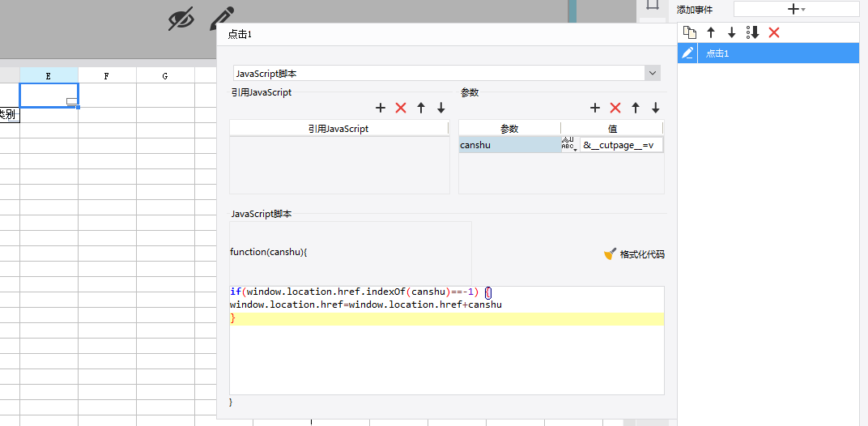Click 格式化代码 to format the code
Viewport: 868px width, 426px height.
point(635,254)
